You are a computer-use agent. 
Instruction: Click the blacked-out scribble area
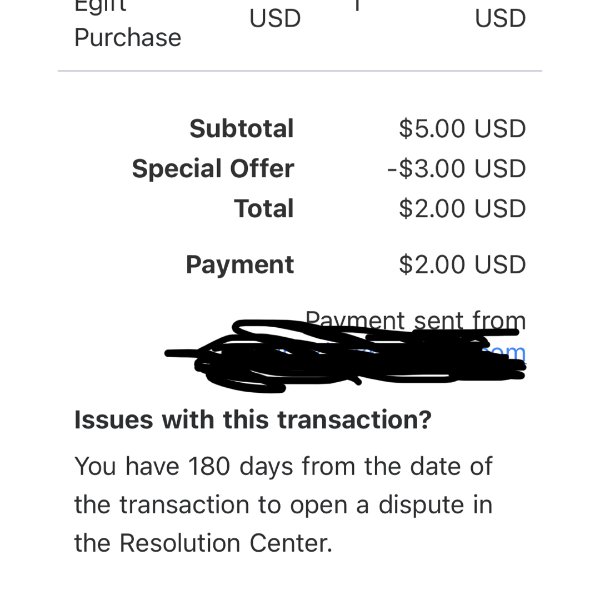pyautogui.click(x=344, y=356)
